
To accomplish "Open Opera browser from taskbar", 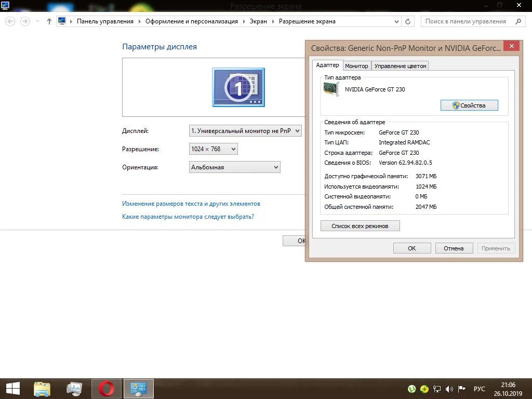I will (x=107, y=389).
